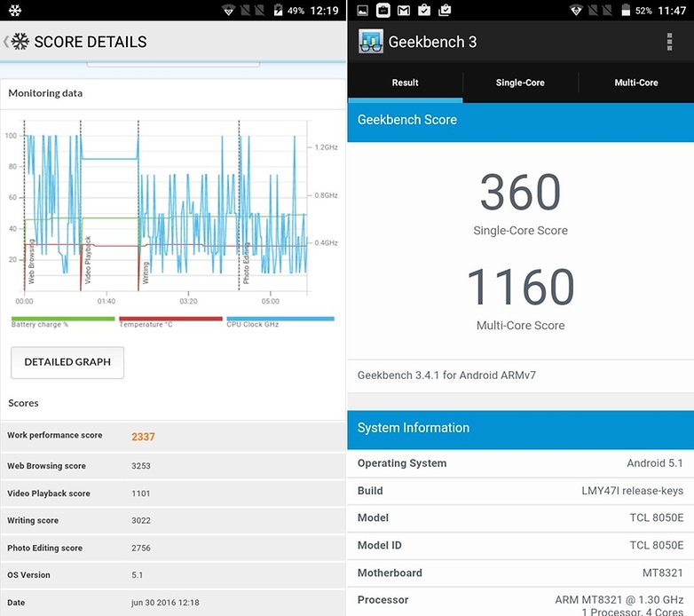Tap the Photo Editing marker on graph

tap(246, 263)
